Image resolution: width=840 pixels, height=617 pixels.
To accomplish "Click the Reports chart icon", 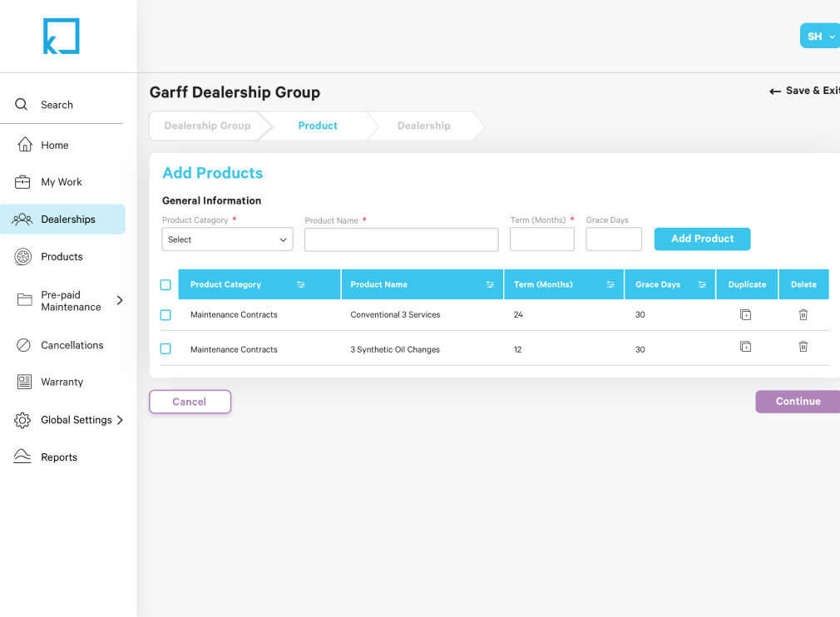I will [22, 457].
